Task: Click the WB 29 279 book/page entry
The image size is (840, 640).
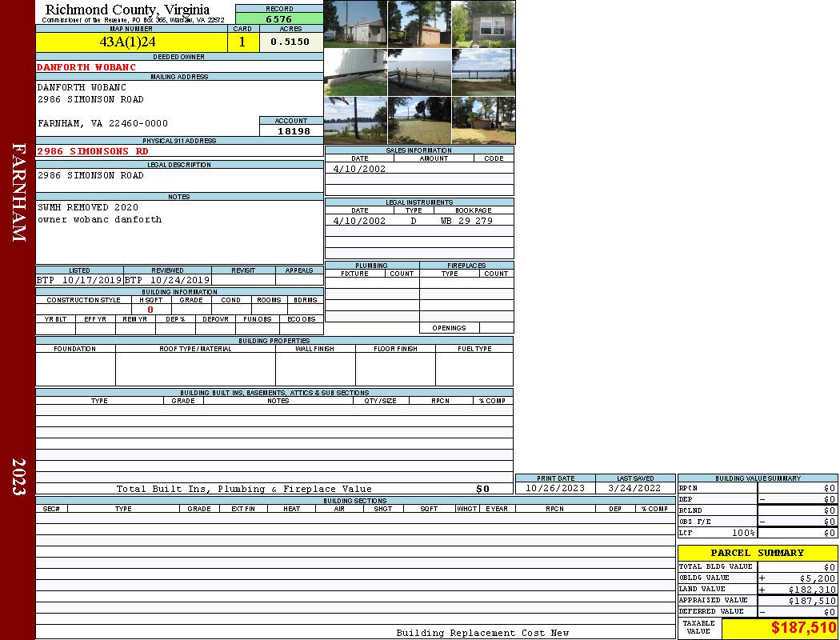Action: pyautogui.click(x=466, y=220)
